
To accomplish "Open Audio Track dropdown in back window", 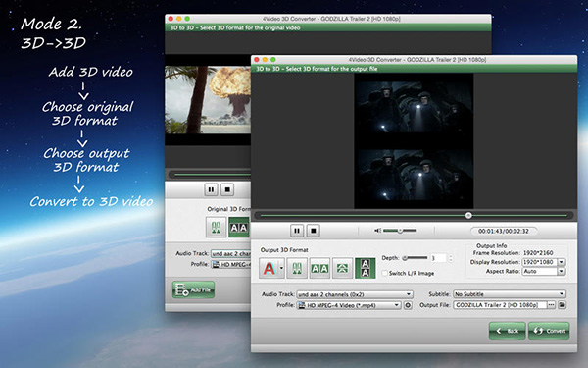I will click(230, 253).
